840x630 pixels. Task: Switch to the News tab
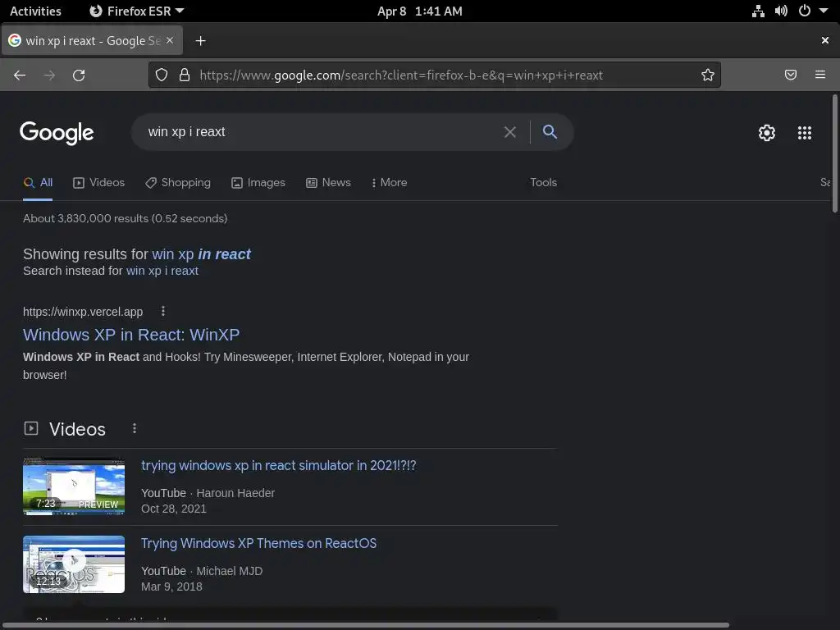pos(328,183)
